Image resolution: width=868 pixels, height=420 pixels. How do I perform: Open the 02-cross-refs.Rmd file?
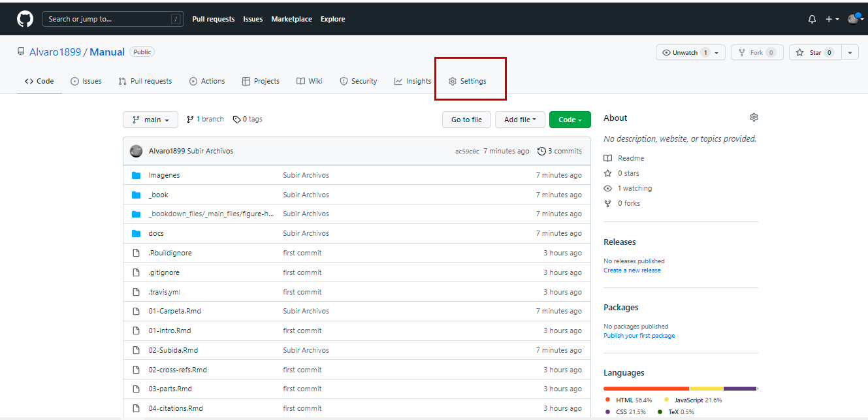click(x=178, y=370)
